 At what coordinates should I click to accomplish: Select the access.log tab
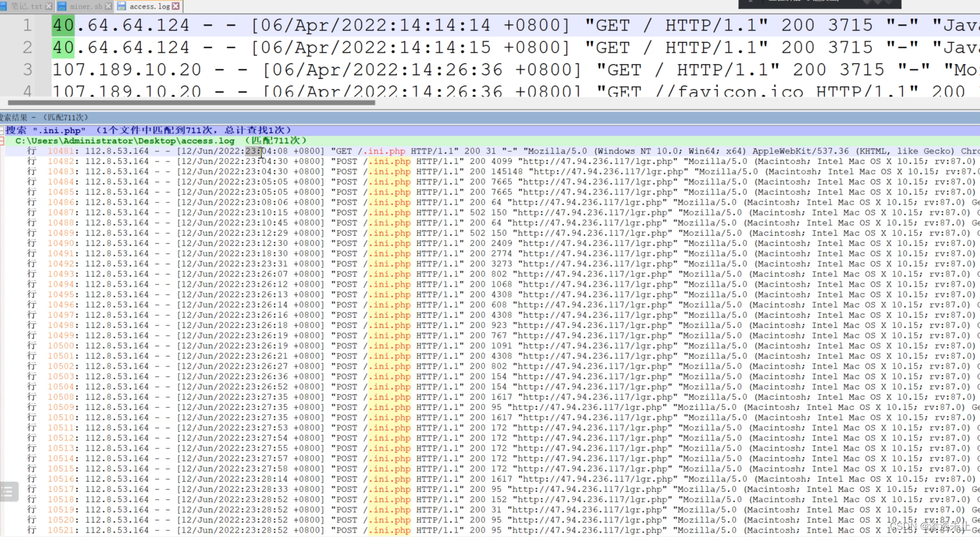coord(148,6)
